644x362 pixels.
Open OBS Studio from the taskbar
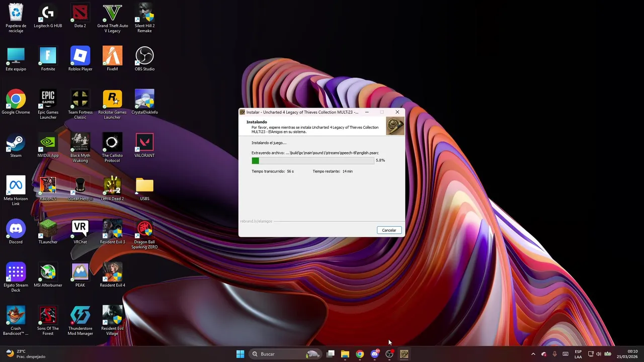(x=389, y=354)
